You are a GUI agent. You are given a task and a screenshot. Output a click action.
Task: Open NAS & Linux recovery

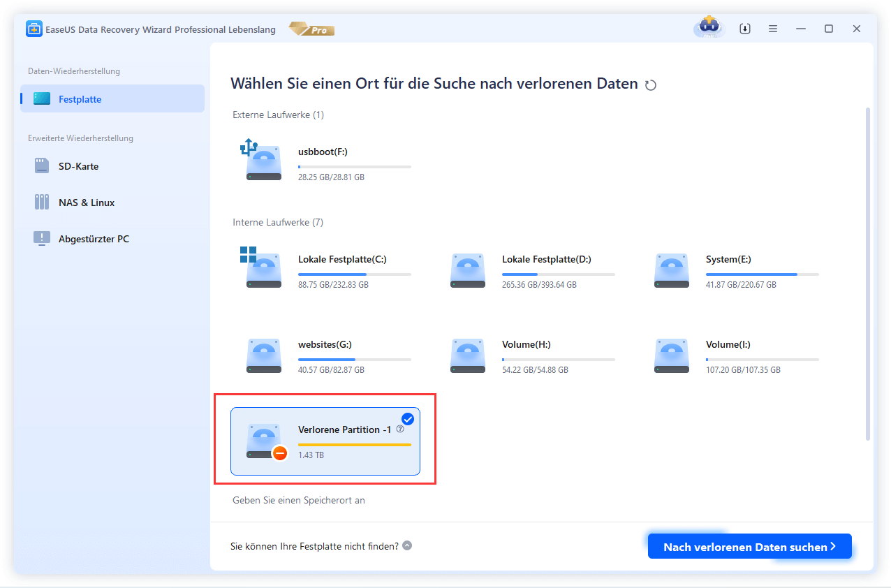point(112,203)
